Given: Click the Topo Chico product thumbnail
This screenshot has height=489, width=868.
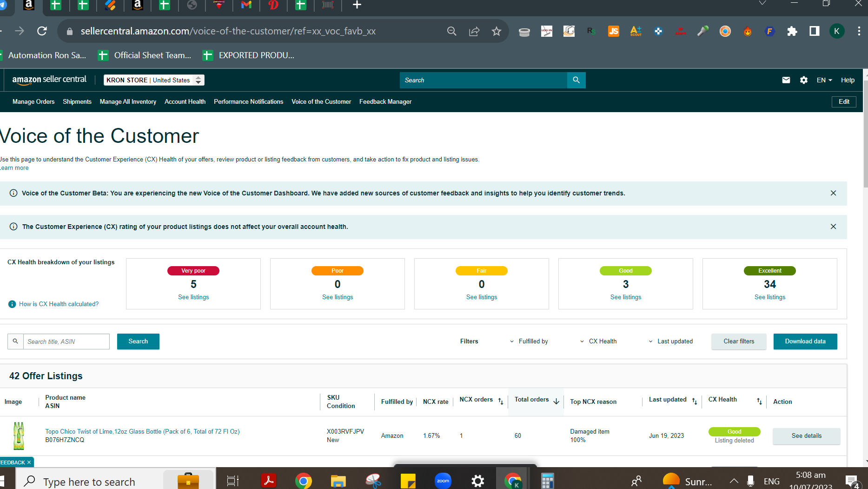Looking at the screenshot, I should (x=19, y=436).
